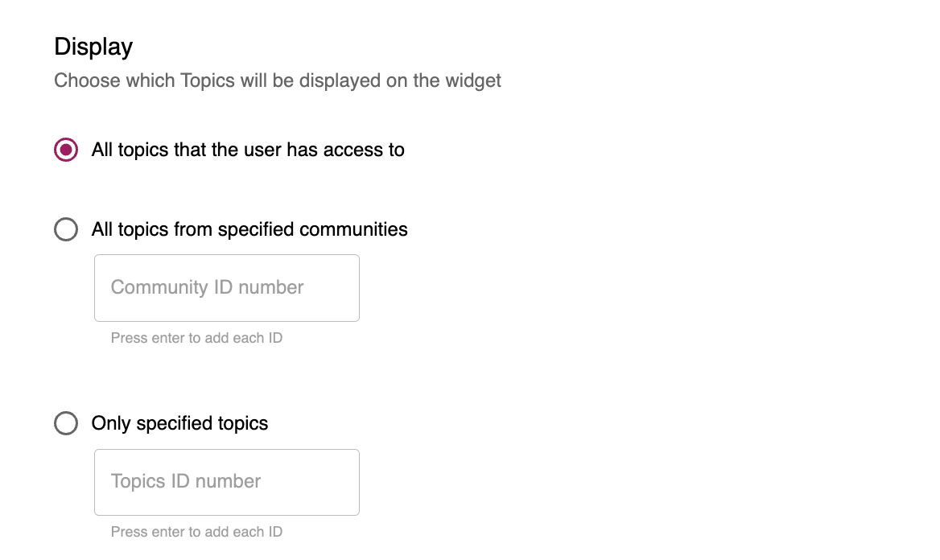Focus the Topics ID number input field
This screenshot has width=940, height=560.
coord(226,482)
